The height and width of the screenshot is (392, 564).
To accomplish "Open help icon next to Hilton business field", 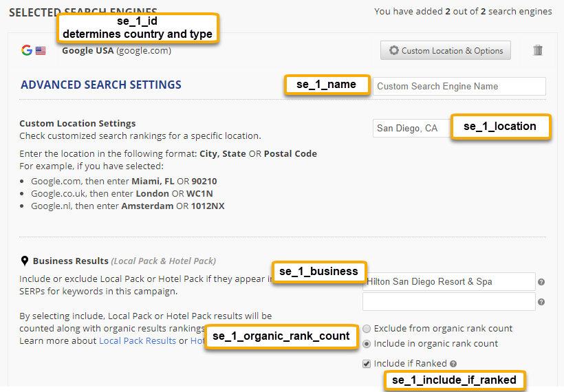I will [541, 282].
